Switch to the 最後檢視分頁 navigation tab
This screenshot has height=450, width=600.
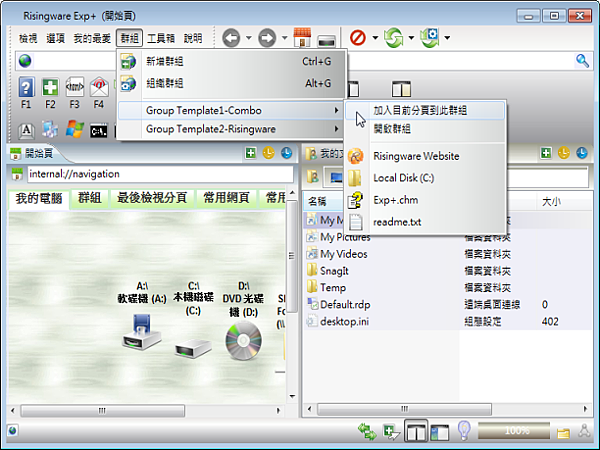(x=152, y=198)
